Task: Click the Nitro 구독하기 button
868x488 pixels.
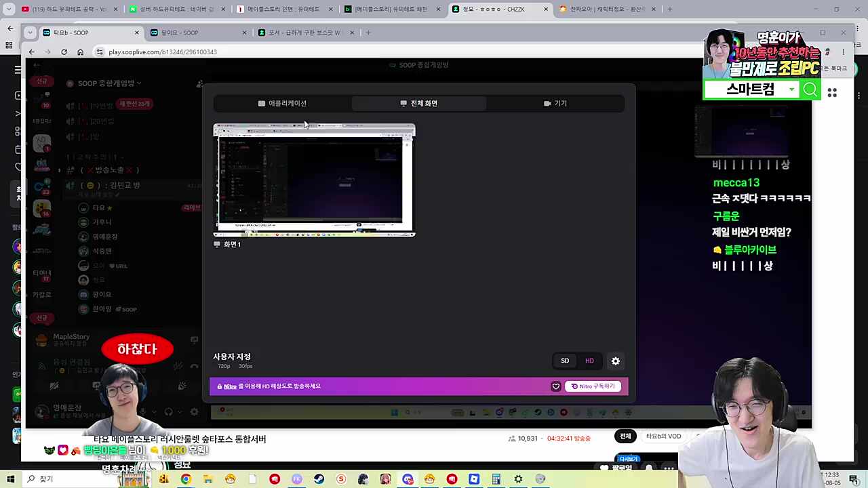Action: tap(593, 386)
